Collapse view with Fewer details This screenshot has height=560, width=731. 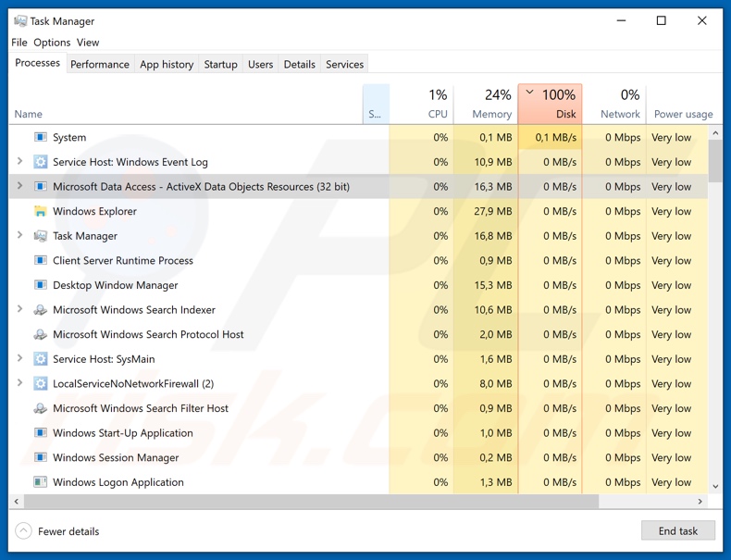[x=57, y=531]
